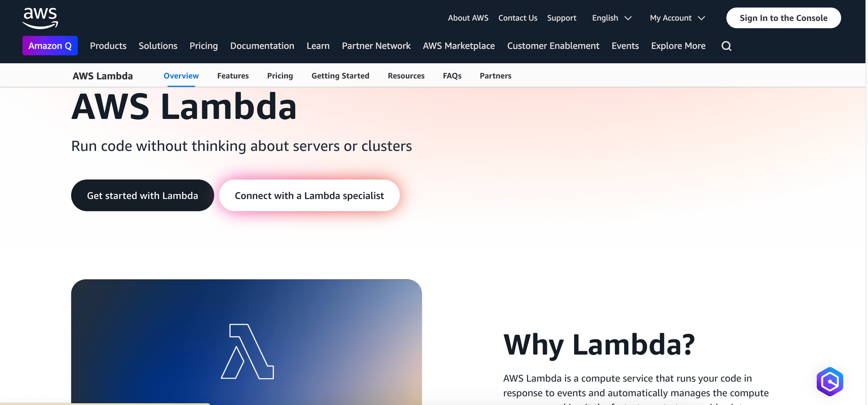The width and height of the screenshot is (868, 405).
Task: Open the Documentation menu
Action: click(262, 46)
